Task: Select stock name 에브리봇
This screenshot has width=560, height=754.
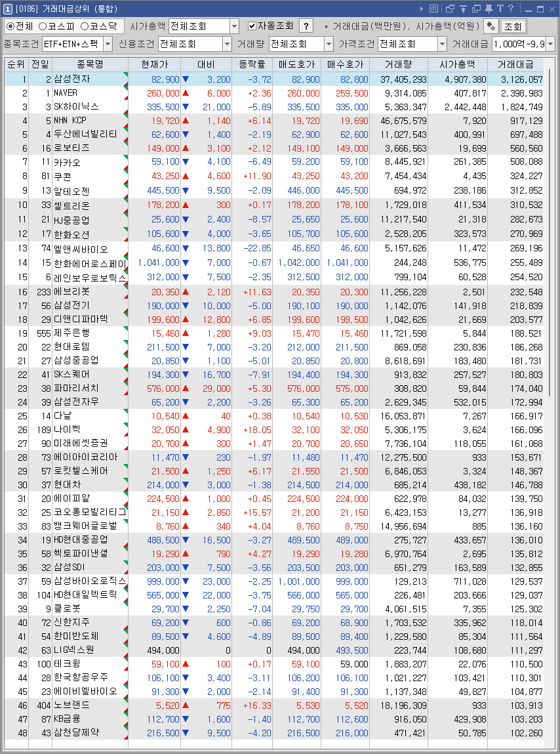Action: coord(71,291)
